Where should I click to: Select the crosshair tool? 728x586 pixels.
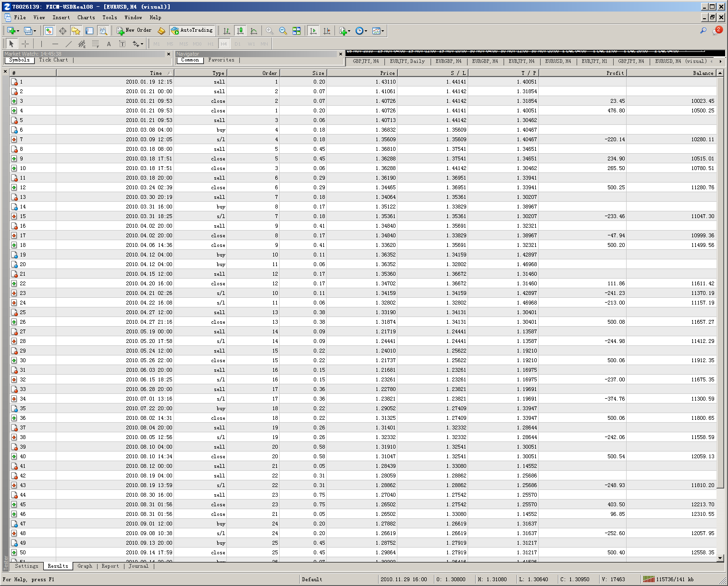pos(25,44)
